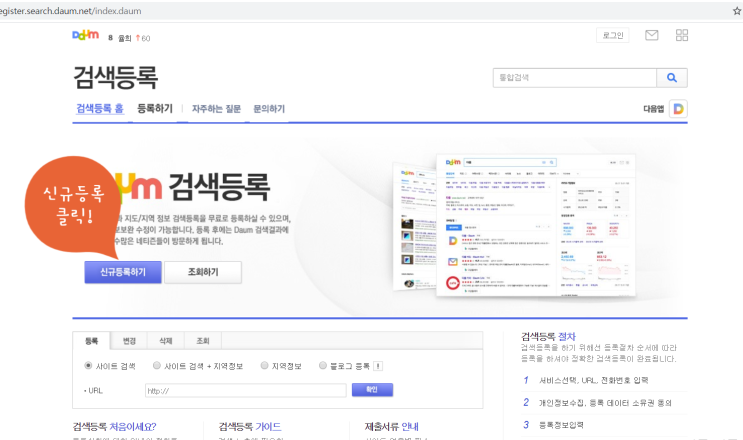
Task: Click the 검색등록 page title
Action: (115, 77)
